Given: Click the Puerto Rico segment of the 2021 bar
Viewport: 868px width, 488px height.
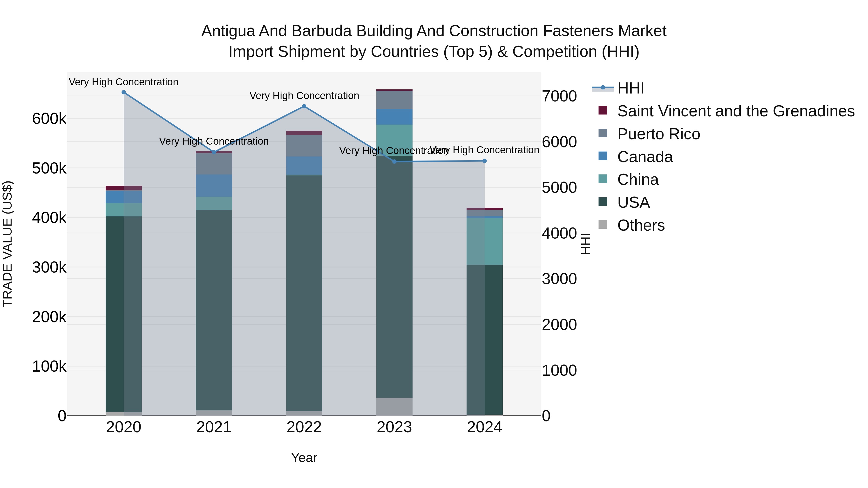Looking at the screenshot, I should tap(214, 164).
